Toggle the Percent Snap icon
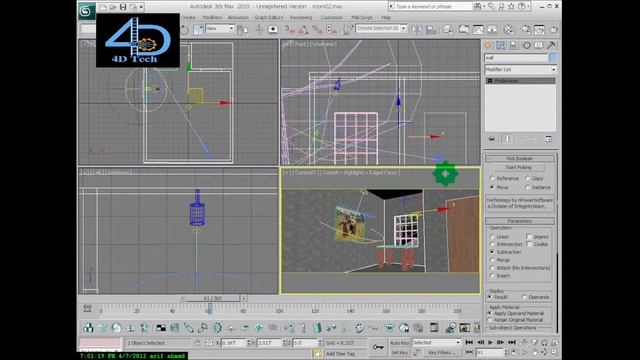The width and height of the screenshot is (640, 360). (x=317, y=29)
